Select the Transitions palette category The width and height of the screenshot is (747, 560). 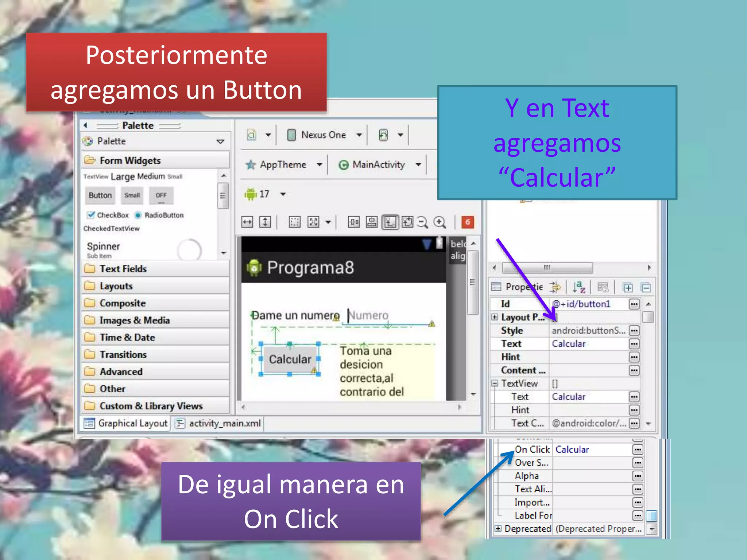pos(156,354)
